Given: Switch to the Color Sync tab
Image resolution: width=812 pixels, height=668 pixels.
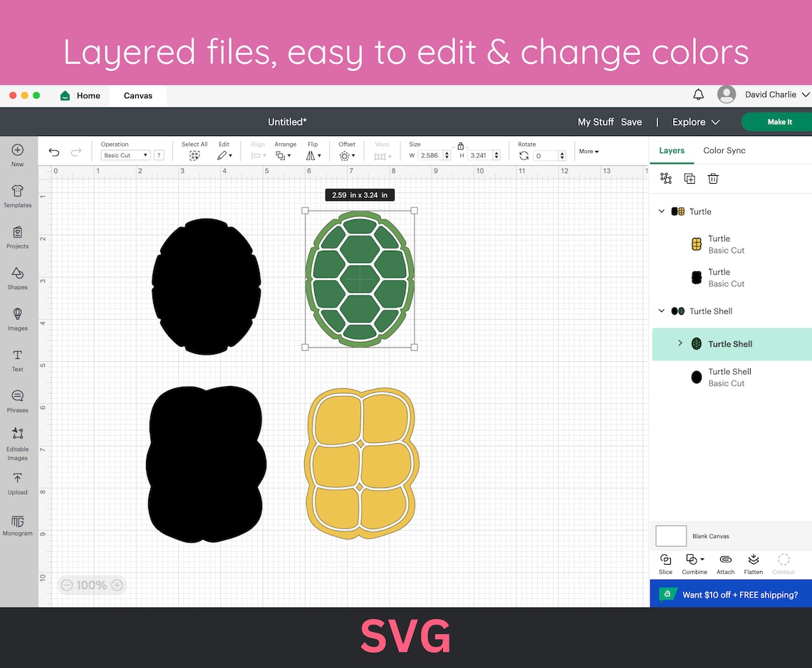Looking at the screenshot, I should [x=724, y=150].
